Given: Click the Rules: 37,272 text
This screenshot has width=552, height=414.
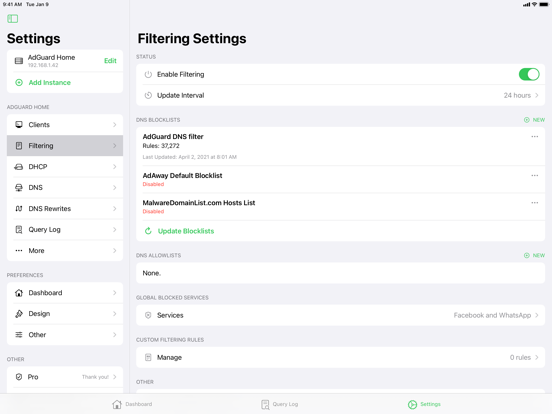Looking at the screenshot, I should coord(161,146).
